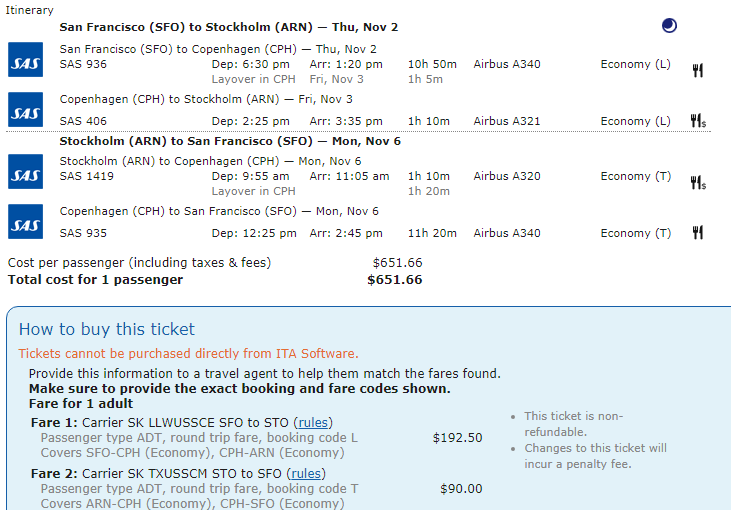Click the Fare 1 price $192.50
Image resolution: width=731 pixels, height=510 pixels.
click(457, 438)
